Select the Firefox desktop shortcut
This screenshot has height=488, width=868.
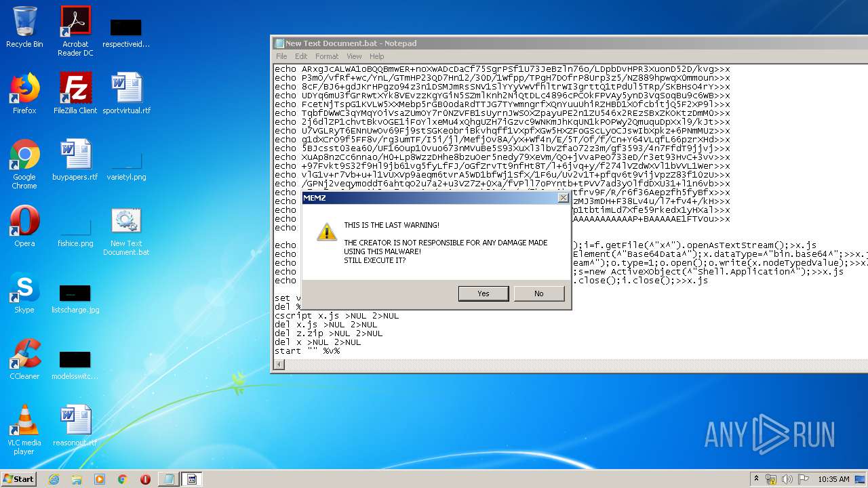[x=24, y=94]
